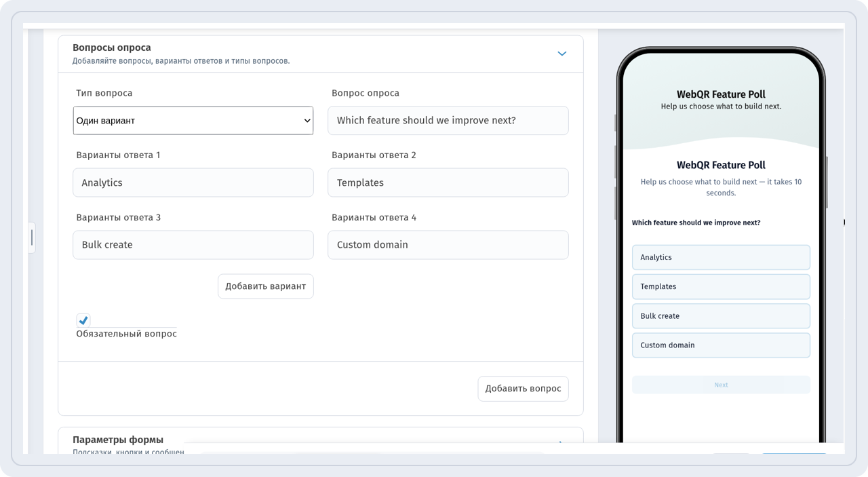
Task: Focus the Templates answer input field
Action: (448, 183)
